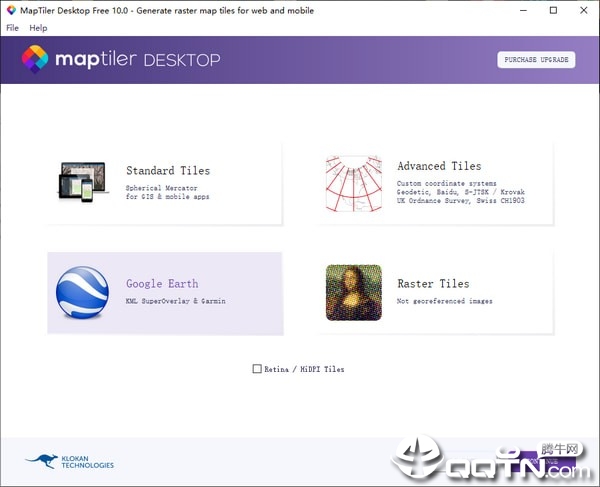
Task: Select the Advanced Tiles heading
Action: click(439, 166)
